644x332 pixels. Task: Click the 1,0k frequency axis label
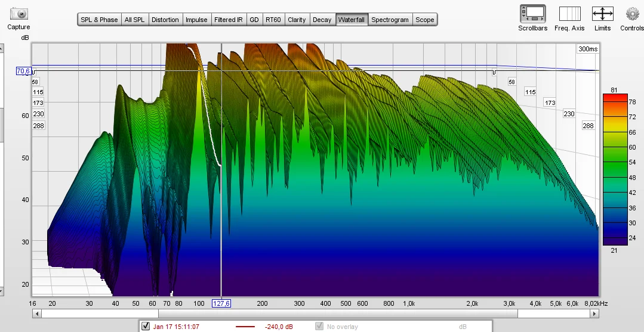pos(409,303)
